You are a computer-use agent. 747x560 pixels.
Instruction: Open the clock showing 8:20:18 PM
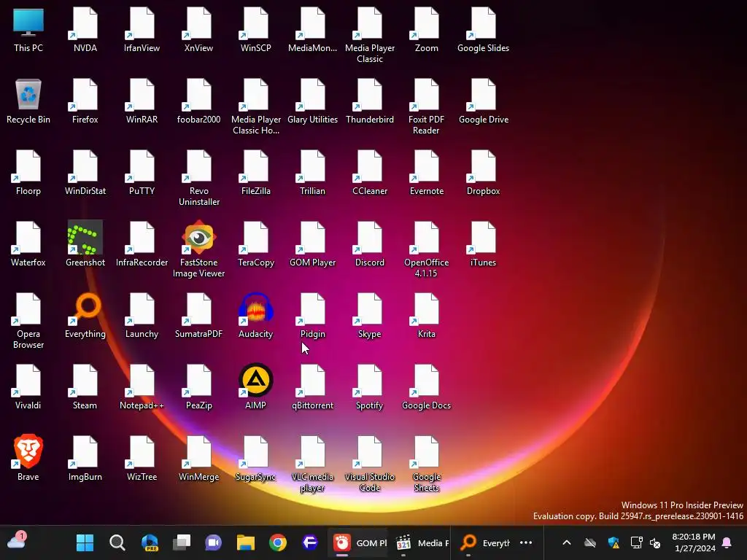(x=694, y=542)
